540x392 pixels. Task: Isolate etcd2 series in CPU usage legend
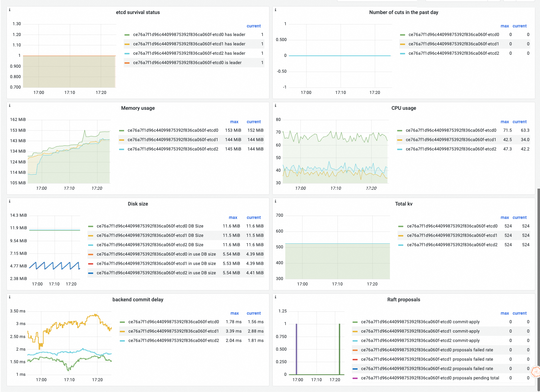[x=451, y=149]
